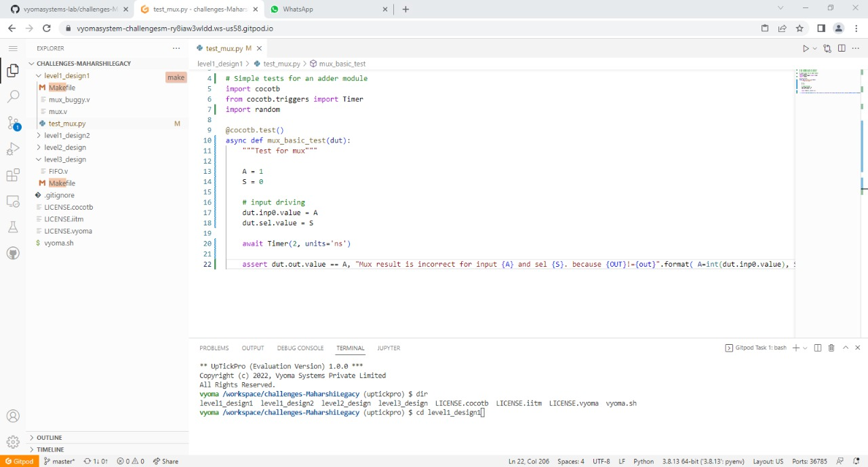
Task: Open FIFO.v file in explorer
Action: [58, 172]
